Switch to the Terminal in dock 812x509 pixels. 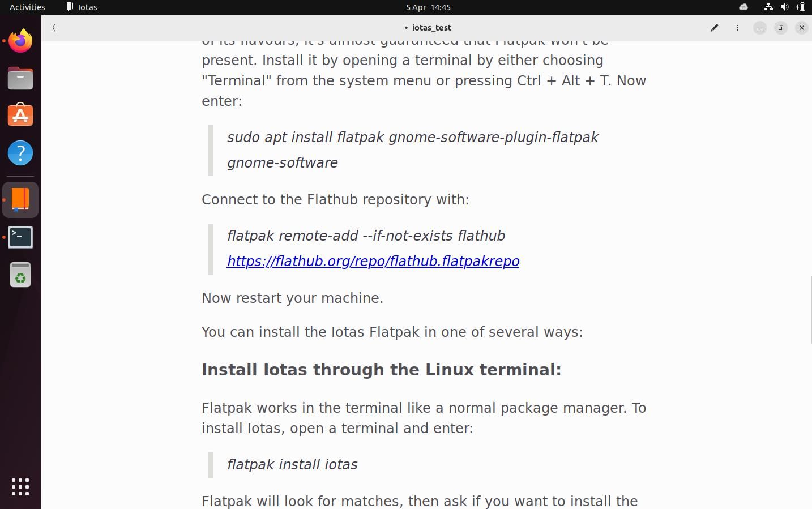coord(20,237)
